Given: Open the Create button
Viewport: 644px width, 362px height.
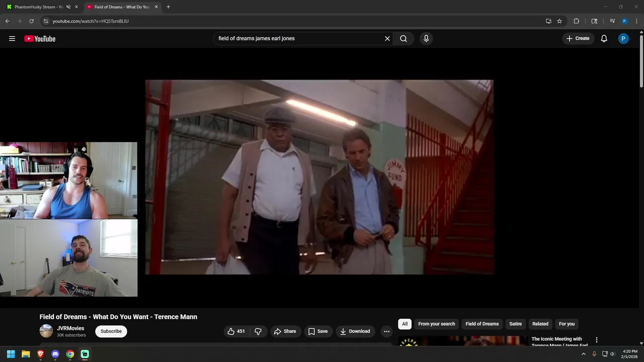Looking at the screenshot, I should coord(578,39).
